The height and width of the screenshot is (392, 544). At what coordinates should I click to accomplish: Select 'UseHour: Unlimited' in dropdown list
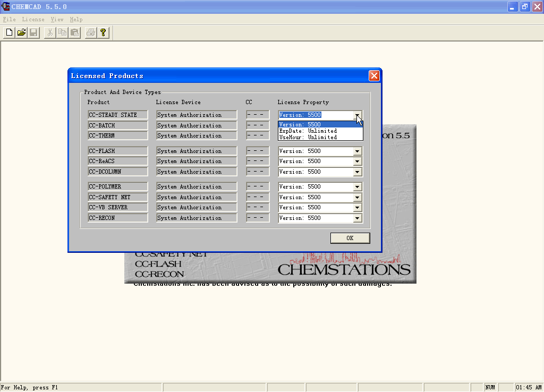[320, 137]
